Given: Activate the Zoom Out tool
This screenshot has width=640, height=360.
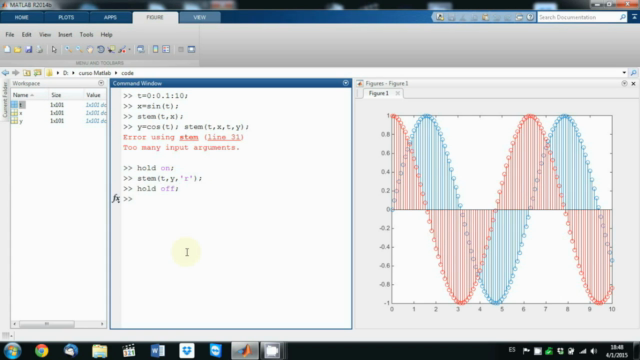Looking at the screenshot, I should tap(79, 49).
